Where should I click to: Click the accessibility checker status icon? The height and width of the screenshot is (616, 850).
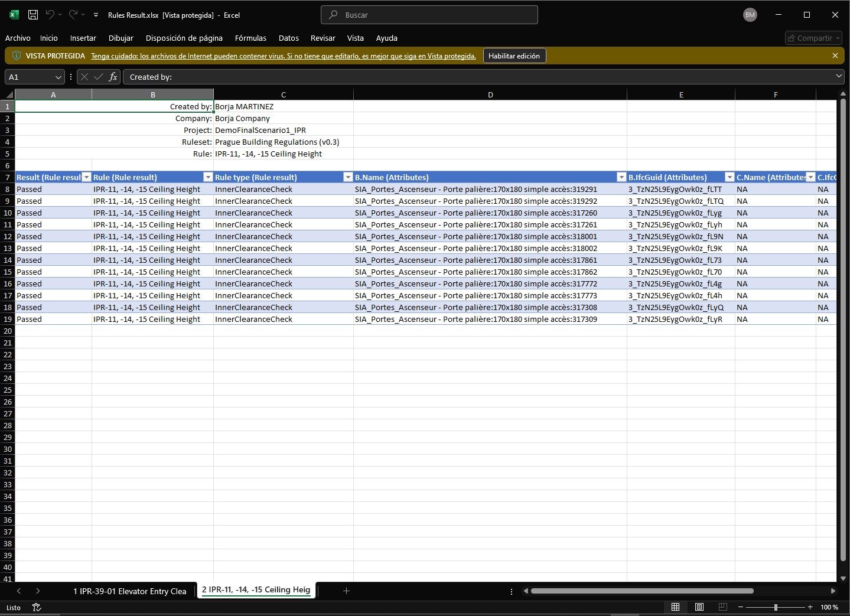[37, 607]
